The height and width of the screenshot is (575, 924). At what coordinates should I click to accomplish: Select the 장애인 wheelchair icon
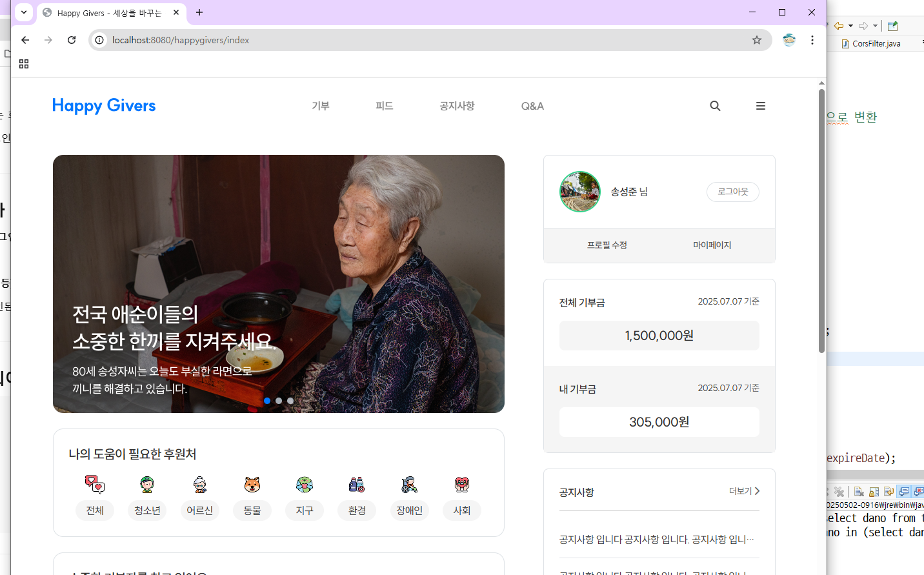tap(409, 484)
